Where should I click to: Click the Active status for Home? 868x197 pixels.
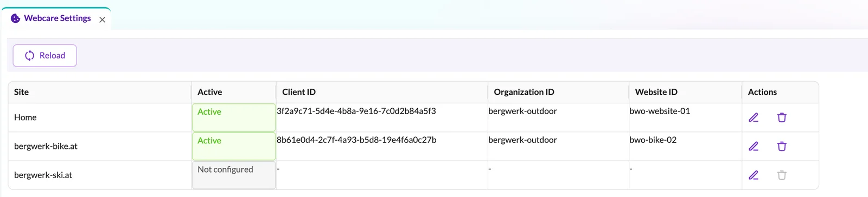[234, 117]
